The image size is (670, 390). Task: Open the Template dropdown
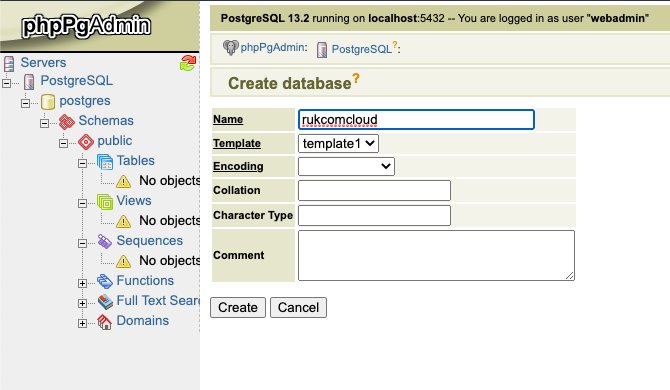[x=338, y=144]
